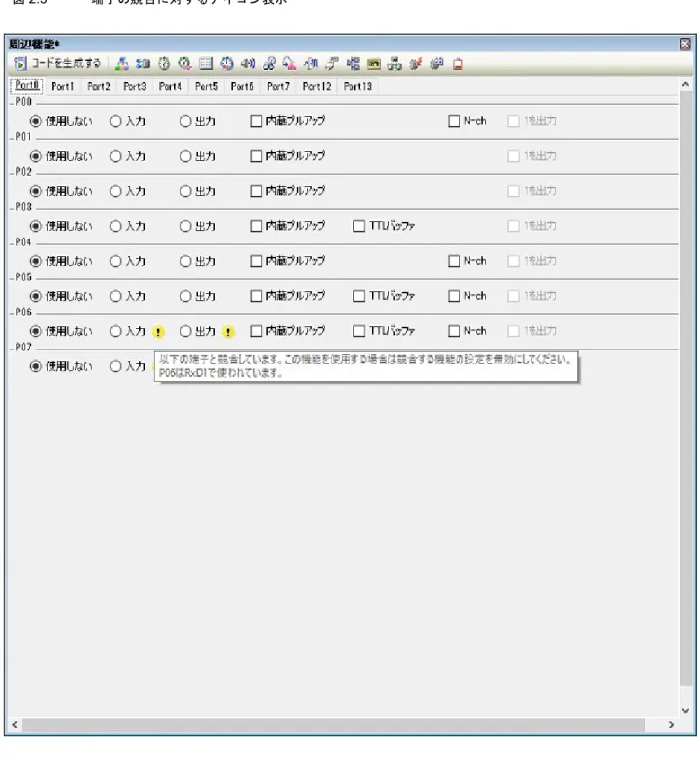Screen dimensions: 700x772
Task: Select 入力 radio for P07
Action: [x=128, y=366]
